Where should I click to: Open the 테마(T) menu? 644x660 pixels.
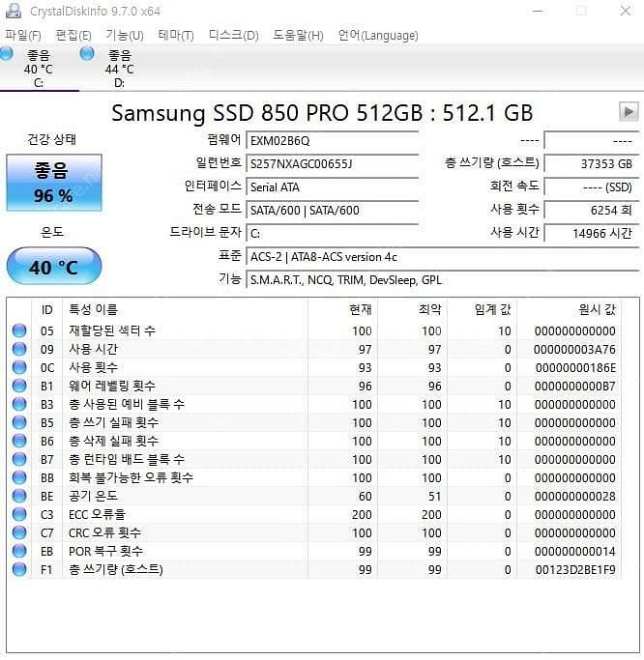pyautogui.click(x=176, y=36)
